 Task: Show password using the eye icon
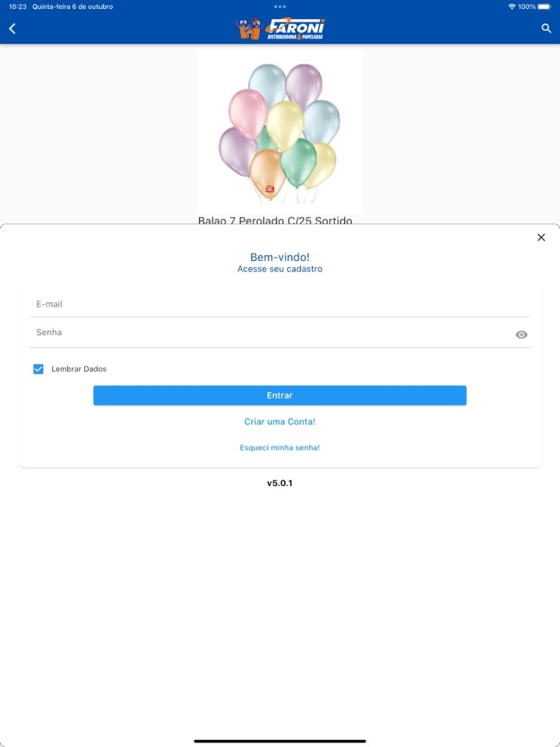pos(522,334)
